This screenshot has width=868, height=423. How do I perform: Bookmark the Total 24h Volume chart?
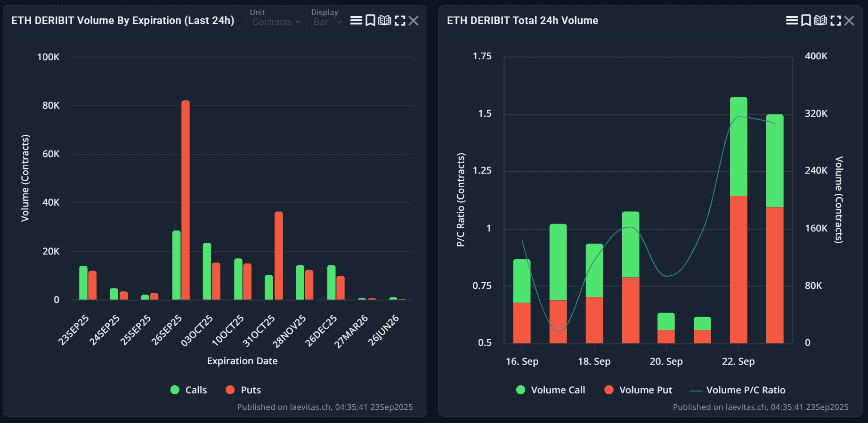[806, 20]
